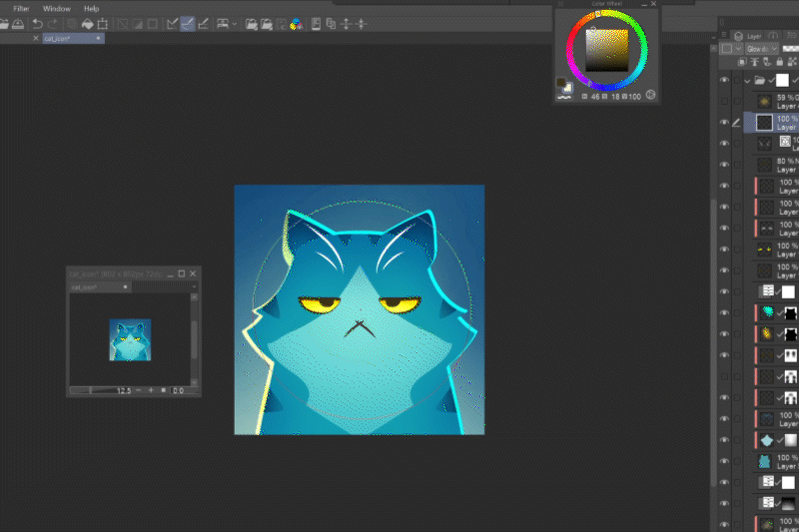Click the Scale/Rotate transform icon

pos(103,23)
